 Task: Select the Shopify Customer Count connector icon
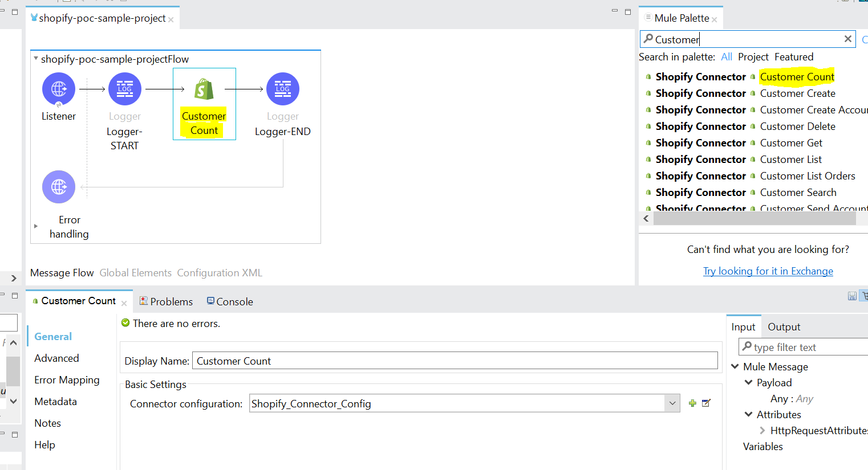point(204,89)
